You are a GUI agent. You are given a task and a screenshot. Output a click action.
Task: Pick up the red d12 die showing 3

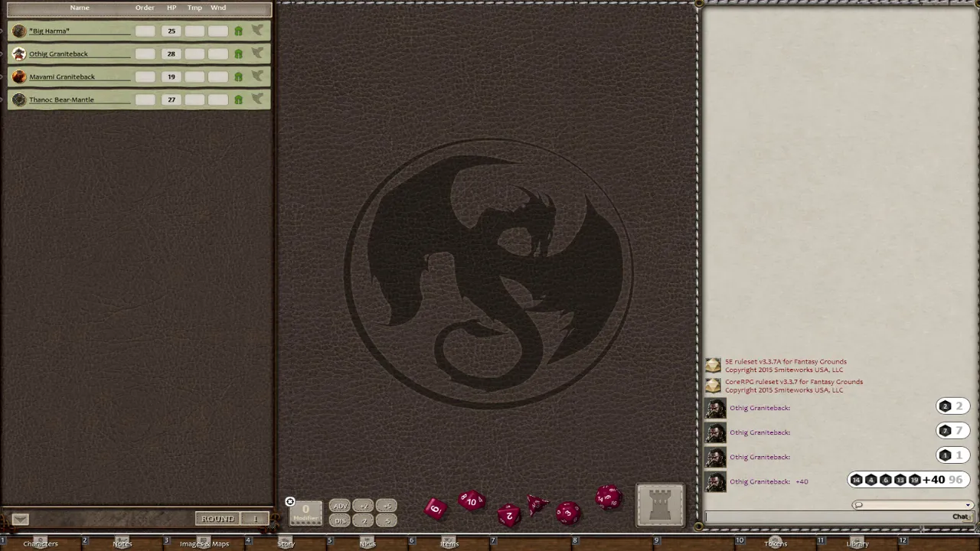567,513
